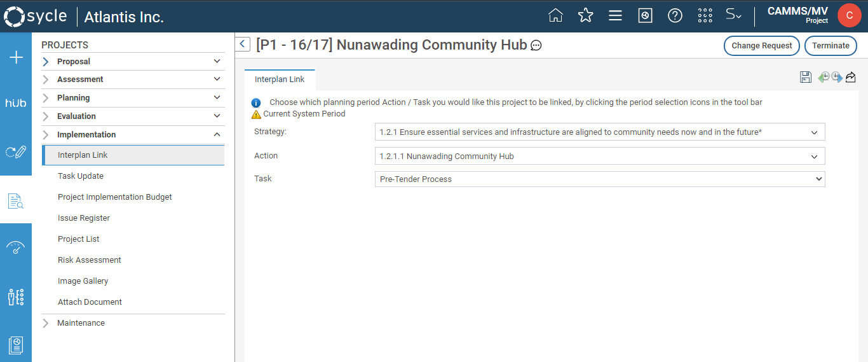The height and width of the screenshot is (362, 868).
Task: Expand the Planning section chevron
Action: pos(217,98)
